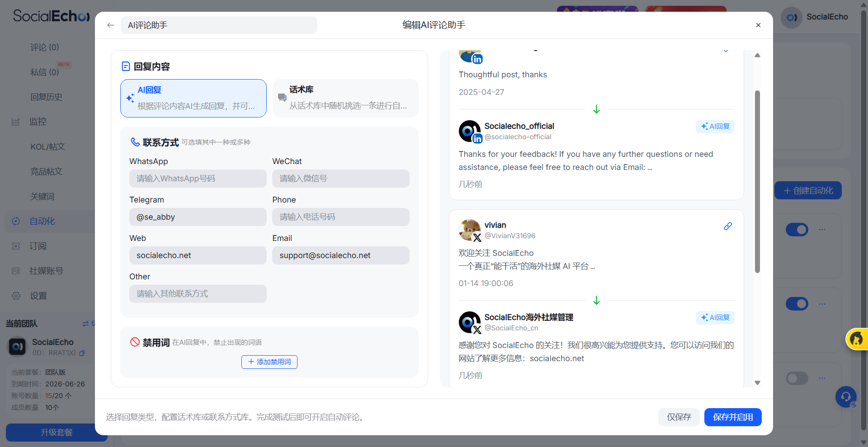Click the 创建自动化 button
This screenshot has height=447, width=868.
[x=808, y=191]
